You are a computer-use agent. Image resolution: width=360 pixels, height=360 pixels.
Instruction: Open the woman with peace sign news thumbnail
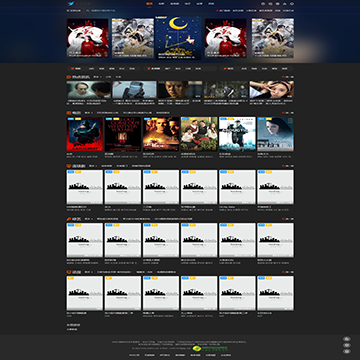coord(272,90)
